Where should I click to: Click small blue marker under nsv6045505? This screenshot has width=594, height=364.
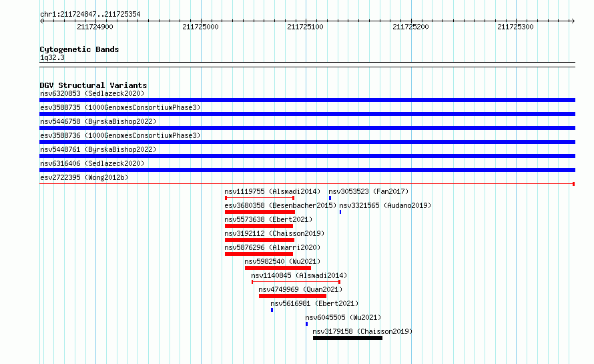(x=306, y=324)
